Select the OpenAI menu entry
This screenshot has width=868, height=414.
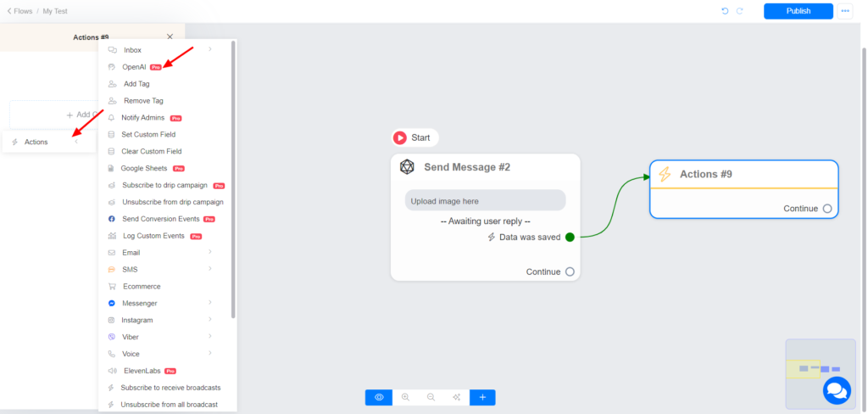point(135,67)
